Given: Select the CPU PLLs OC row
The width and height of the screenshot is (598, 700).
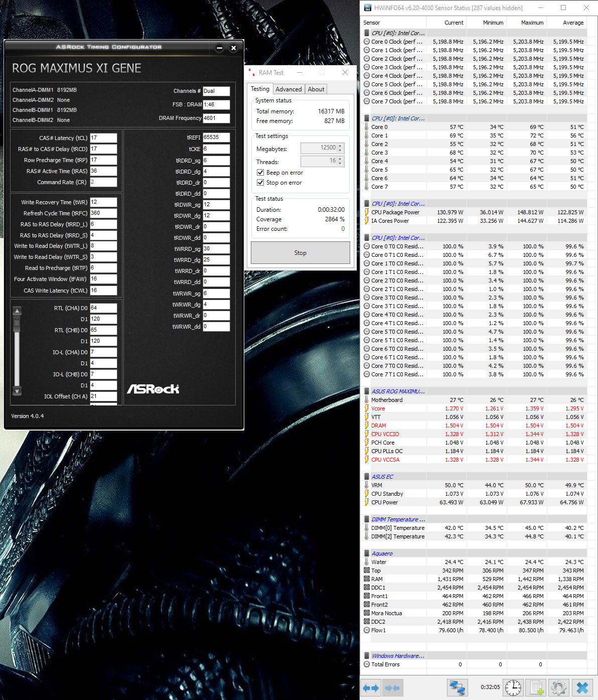Looking at the screenshot, I should click(x=474, y=451).
